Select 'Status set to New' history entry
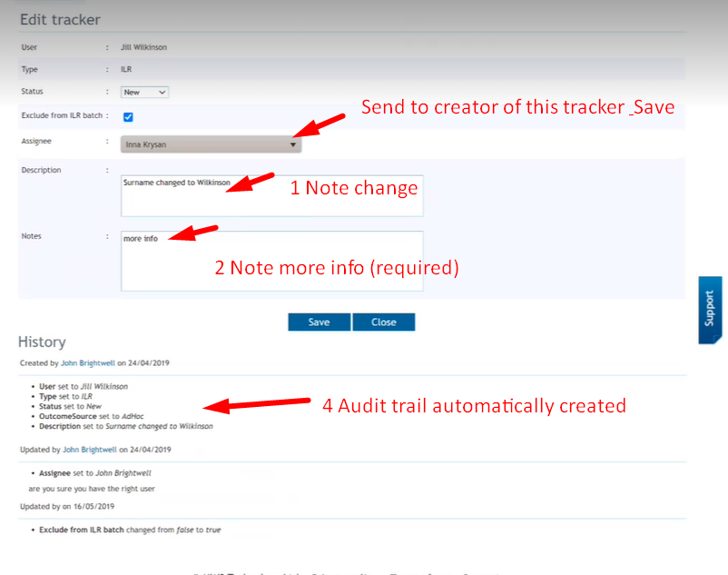 pyautogui.click(x=70, y=406)
